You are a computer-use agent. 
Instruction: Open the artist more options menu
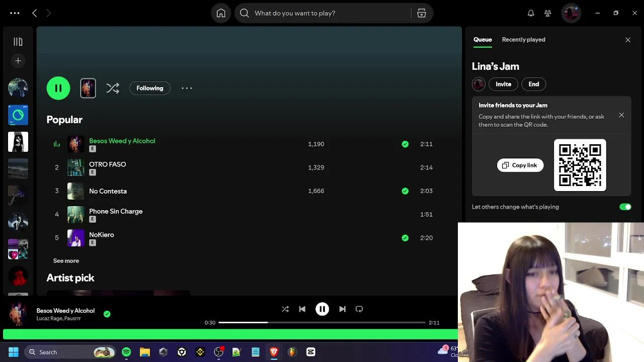click(x=187, y=88)
